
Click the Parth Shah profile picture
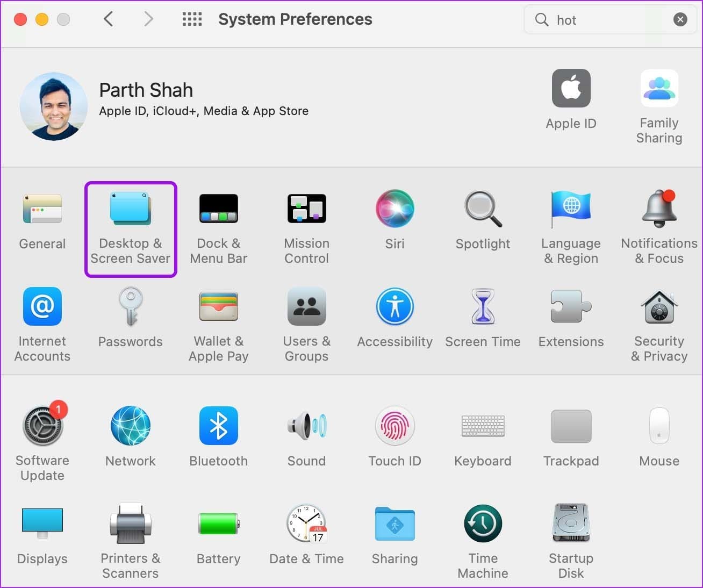pos(54,106)
